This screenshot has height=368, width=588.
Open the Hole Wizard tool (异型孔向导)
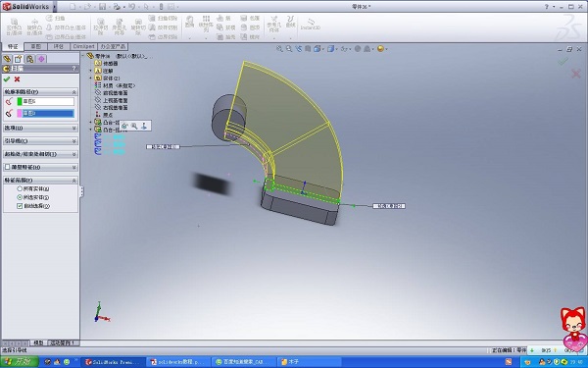(120, 26)
